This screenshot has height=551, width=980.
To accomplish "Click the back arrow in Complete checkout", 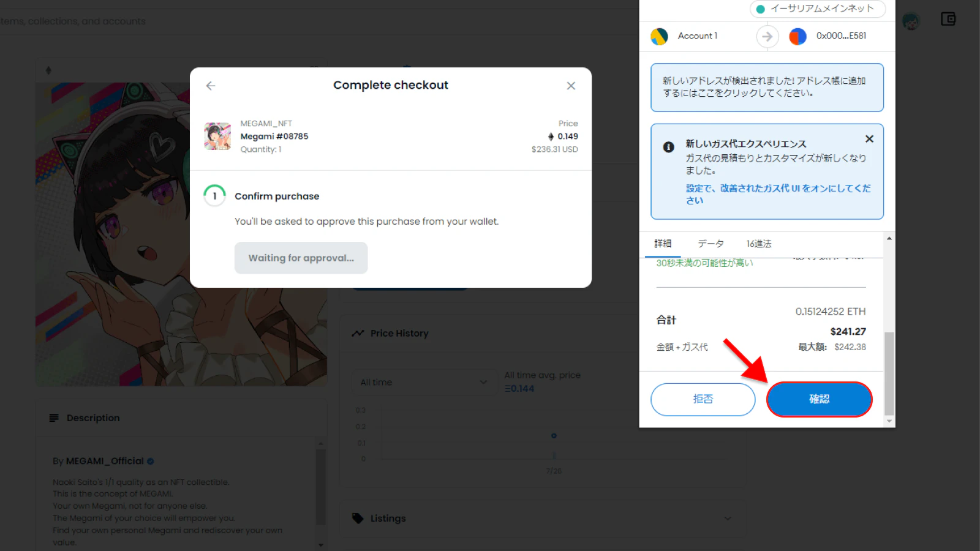I will (x=211, y=86).
